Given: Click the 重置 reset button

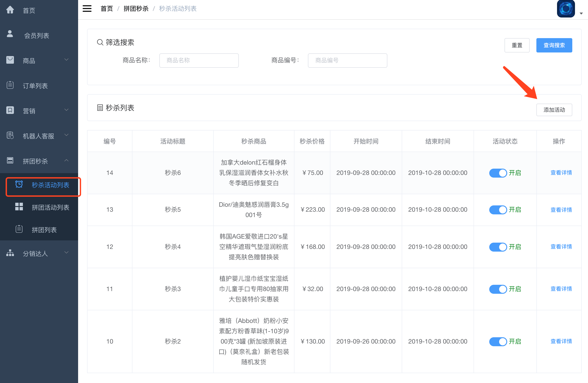Looking at the screenshot, I should coord(517,45).
